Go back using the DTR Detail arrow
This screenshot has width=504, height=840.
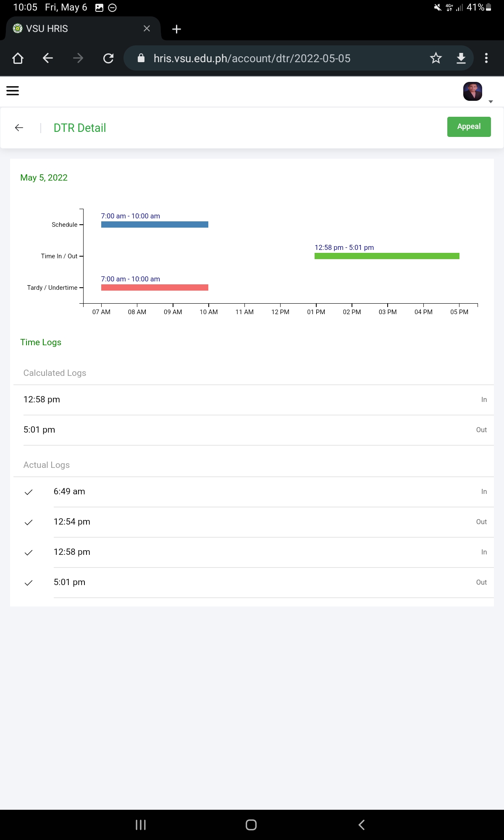coord(19,128)
